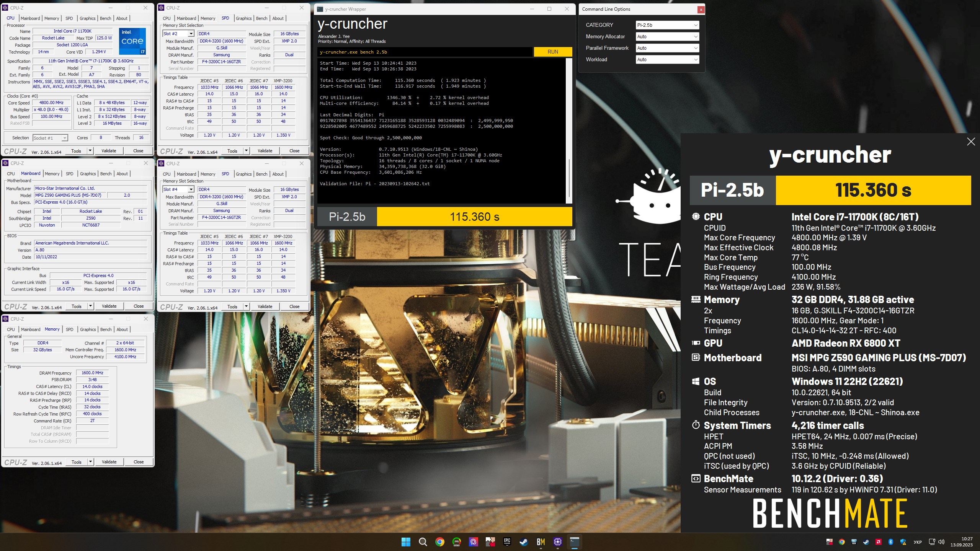980x551 pixels.
Task: Click the yellow 115.360 s result in wrapper
Action: (x=475, y=217)
